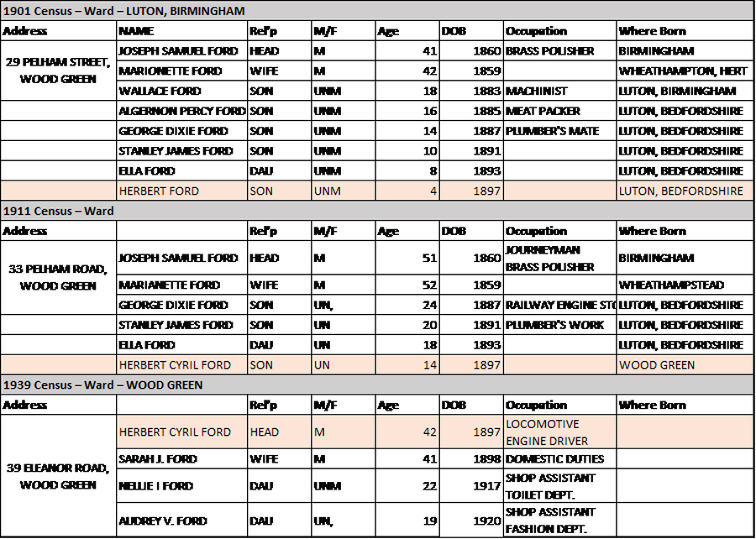Click the 1911 Census – Ward header row
This screenshot has height=539, width=756.
tap(376, 211)
